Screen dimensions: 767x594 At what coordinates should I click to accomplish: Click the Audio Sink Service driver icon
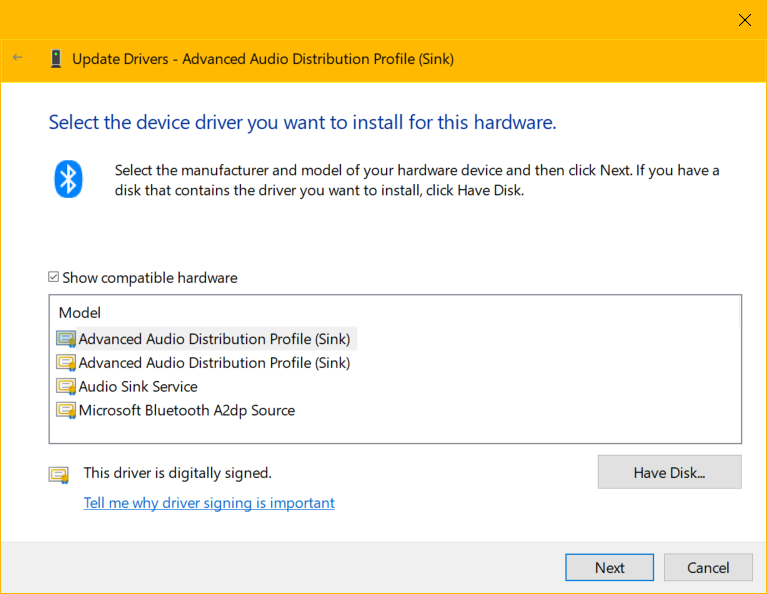point(66,387)
